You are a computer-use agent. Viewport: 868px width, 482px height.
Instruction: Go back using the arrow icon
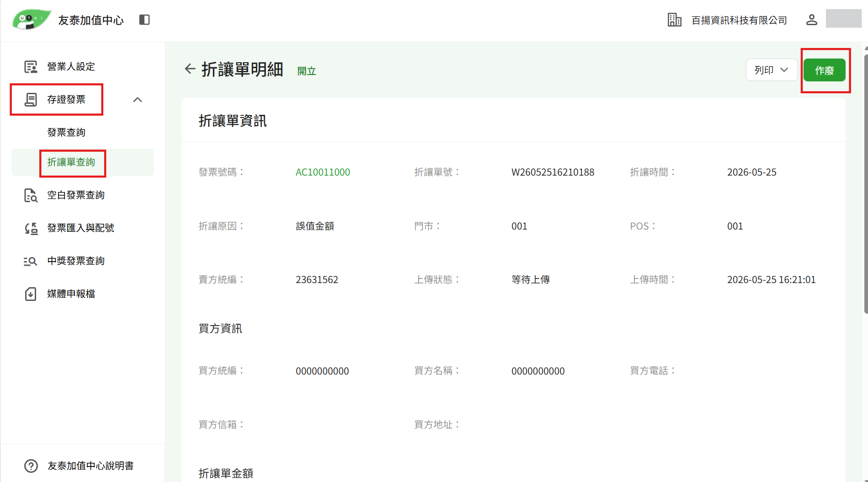tap(190, 69)
